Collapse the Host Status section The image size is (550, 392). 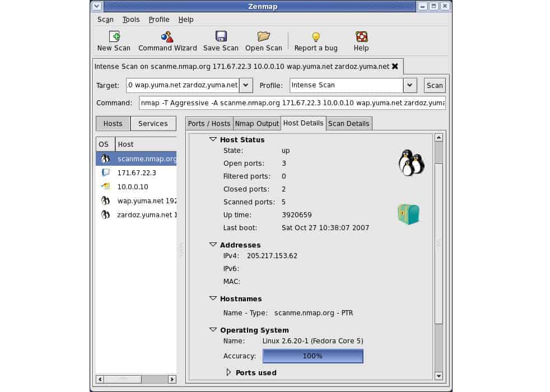[213, 139]
